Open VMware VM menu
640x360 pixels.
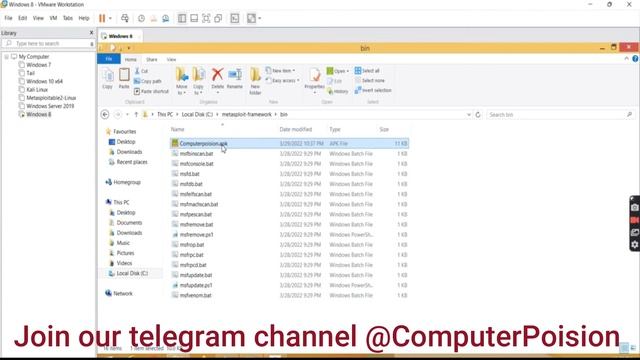pos(53,18)
